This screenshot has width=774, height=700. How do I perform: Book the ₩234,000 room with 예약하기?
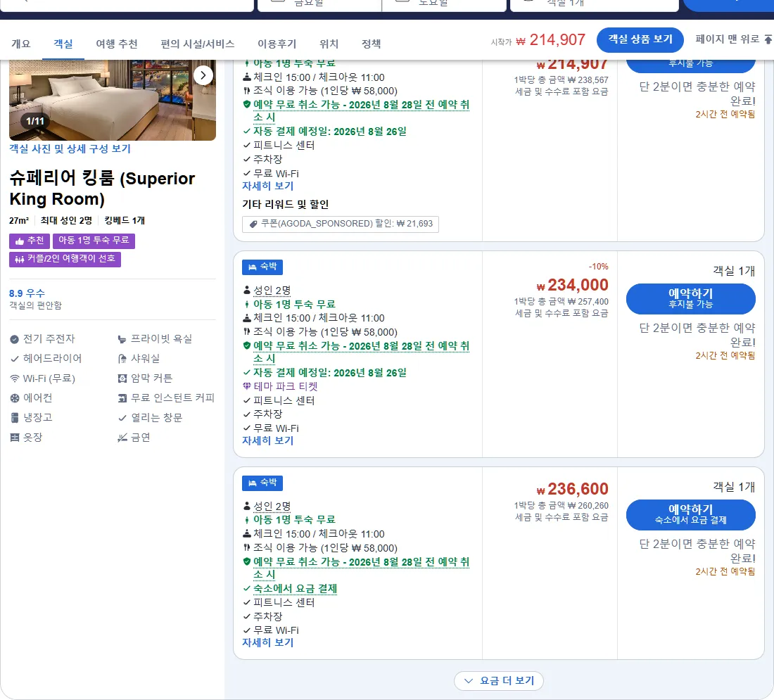[x=690, y=299]
